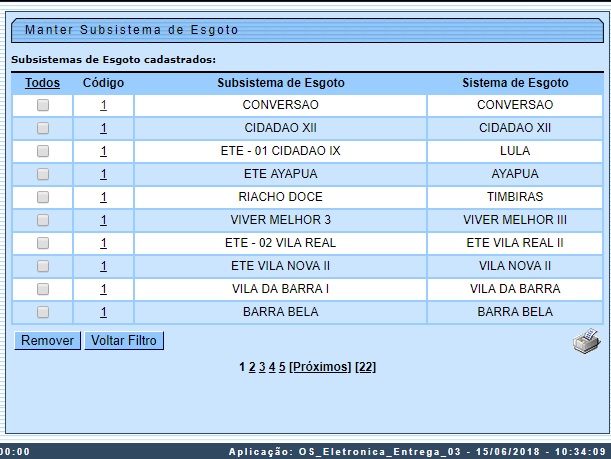Click the Próximos pagination link
Screen dimensions: 611x459
(320, 367)
